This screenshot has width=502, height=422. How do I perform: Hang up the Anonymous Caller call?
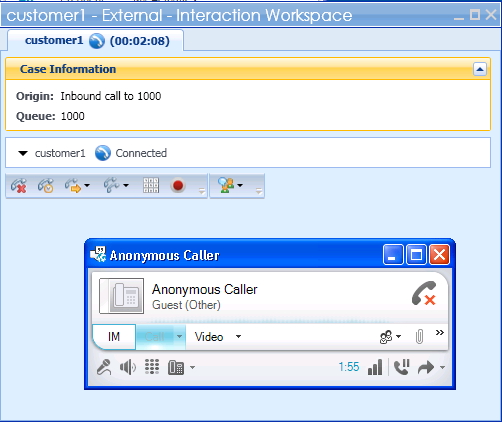(x=424, y=293)
